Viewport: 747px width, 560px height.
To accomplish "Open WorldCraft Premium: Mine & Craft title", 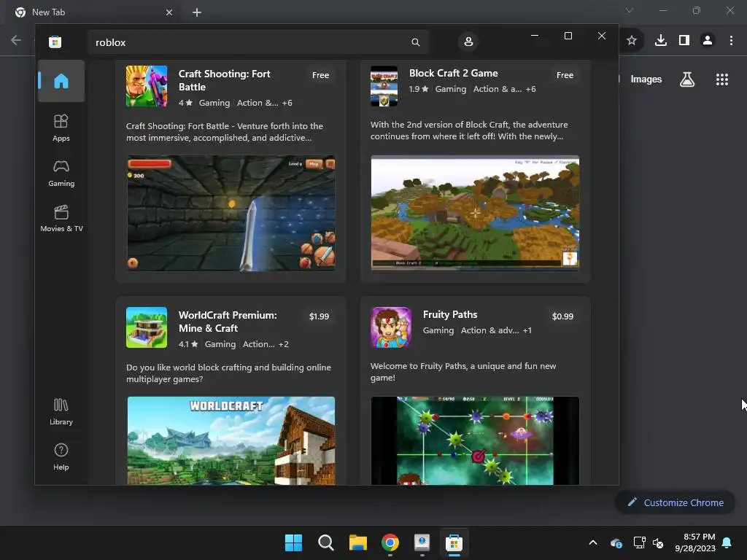I will pyautogui.click(x=228, y=322).
